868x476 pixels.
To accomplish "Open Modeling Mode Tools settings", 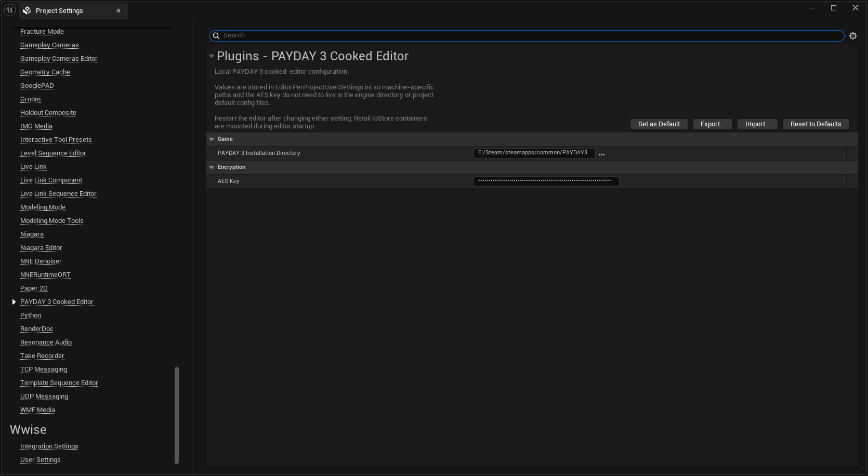I will (52, 221).
